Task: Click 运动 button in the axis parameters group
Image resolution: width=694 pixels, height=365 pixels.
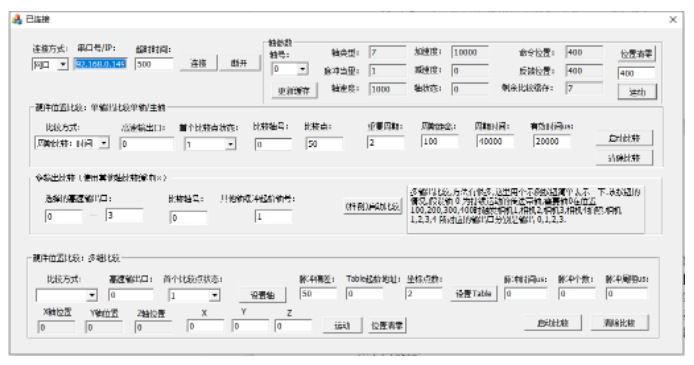Action: (637, 92)
